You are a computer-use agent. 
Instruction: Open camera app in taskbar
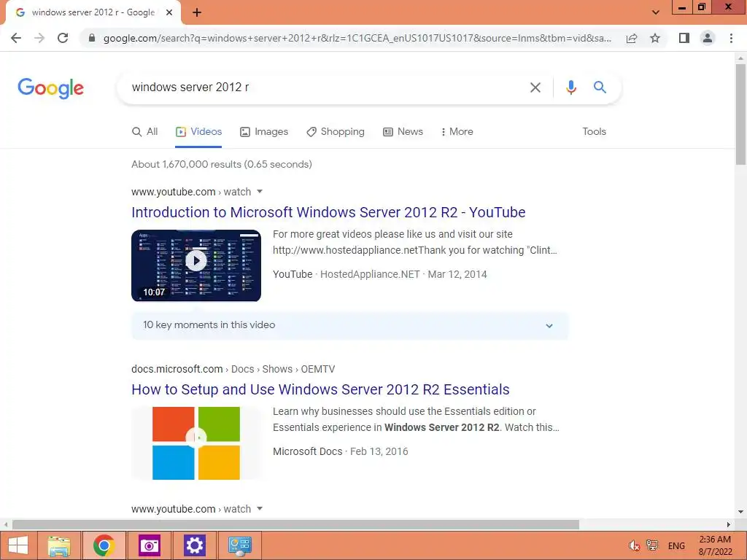[149, 545]
